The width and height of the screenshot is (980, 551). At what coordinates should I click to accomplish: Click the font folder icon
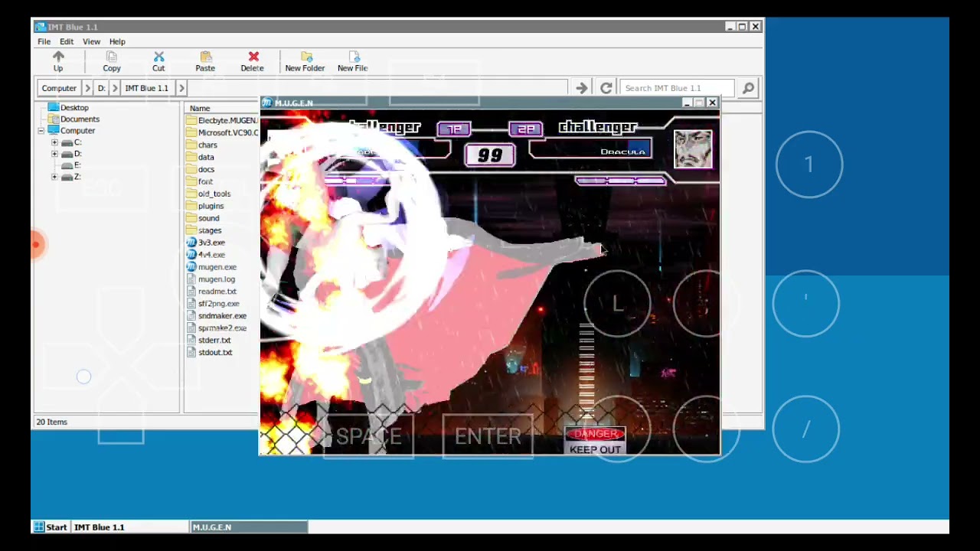click(x=191, y=181)
